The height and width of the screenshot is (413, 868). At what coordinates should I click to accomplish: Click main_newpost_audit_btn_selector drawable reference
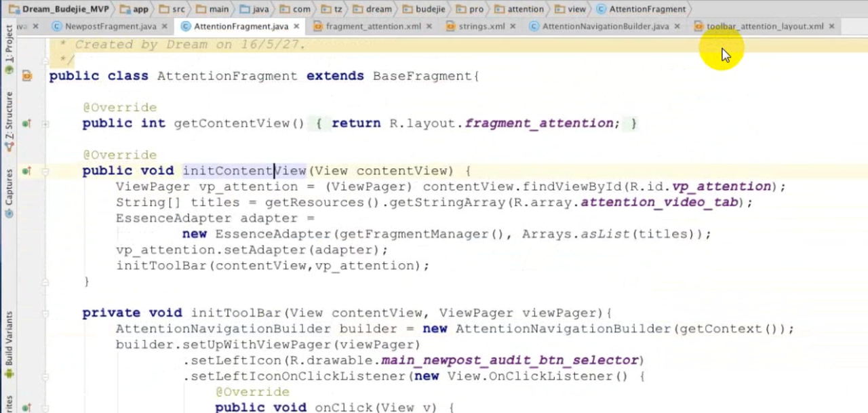tap(510, 360)
